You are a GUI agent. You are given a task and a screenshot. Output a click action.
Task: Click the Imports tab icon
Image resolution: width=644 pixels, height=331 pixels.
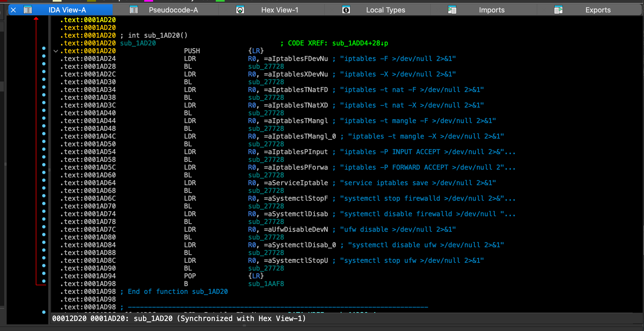[x=452, y=10]
